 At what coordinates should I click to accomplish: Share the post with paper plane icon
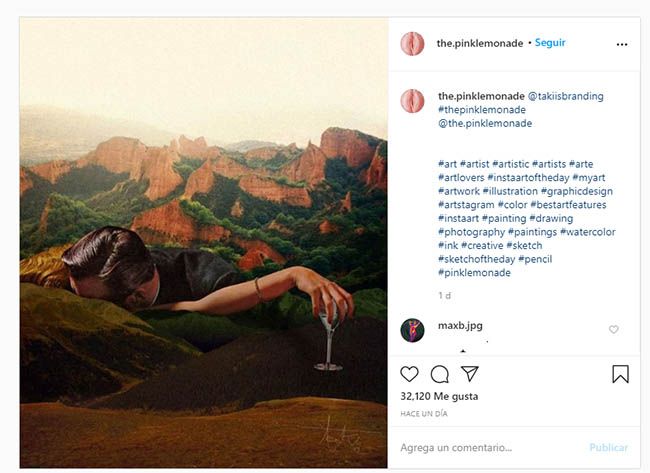[469, 374]
